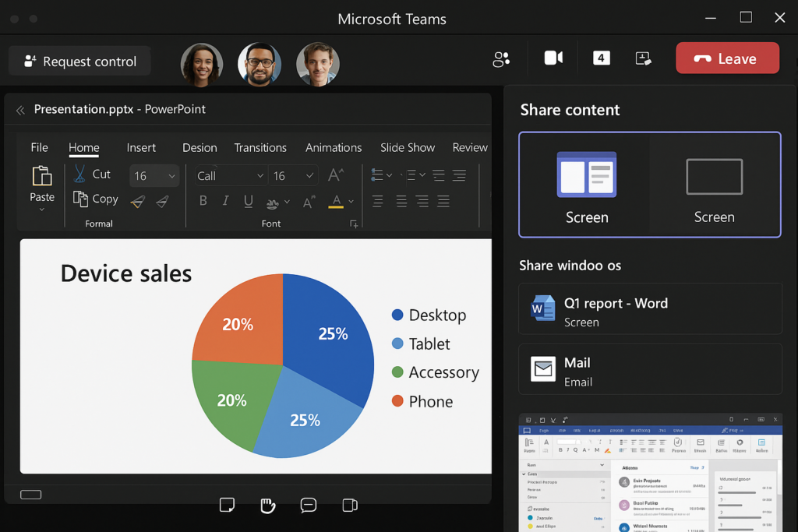Image resolution: width=798 pixels, height=532 pixels.
Task: Click the Accessory legend label
Action: (x=443, y=373)
